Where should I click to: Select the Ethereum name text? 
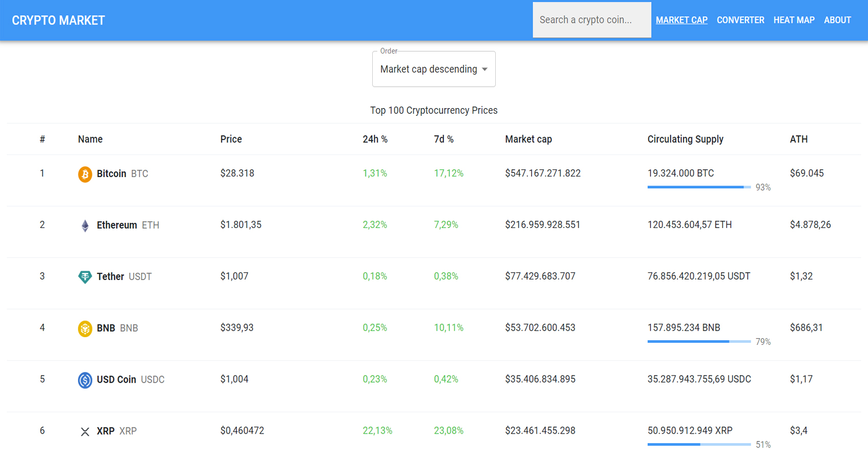click(x=117, y=225)
